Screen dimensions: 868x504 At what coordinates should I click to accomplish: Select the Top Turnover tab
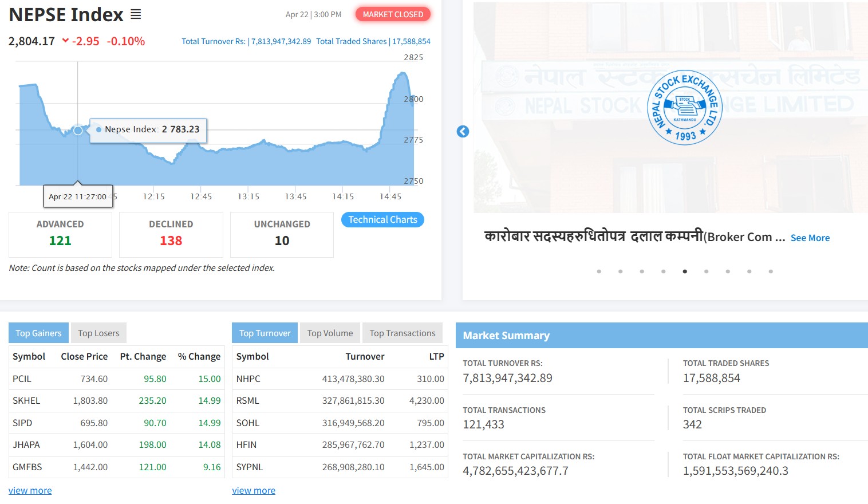265,333
